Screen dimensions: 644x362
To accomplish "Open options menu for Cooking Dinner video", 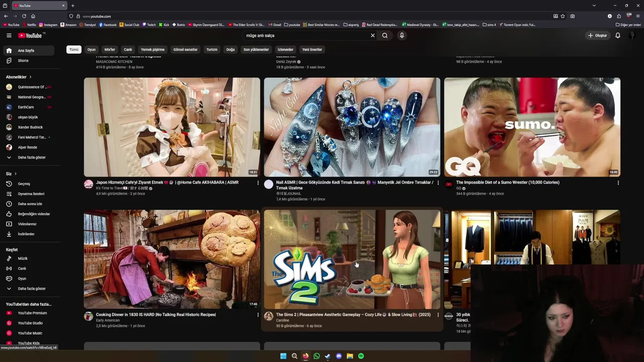I will pyautogui.click(x=258, y=315).
